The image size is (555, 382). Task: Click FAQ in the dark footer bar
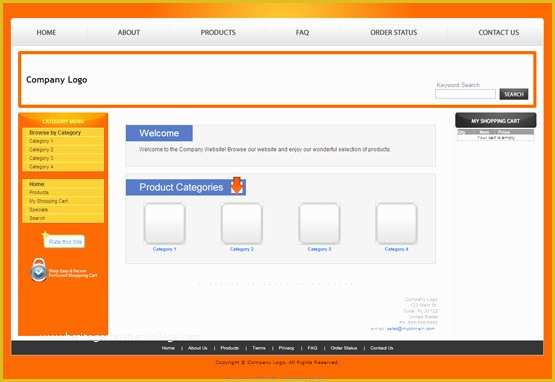tap(312, 348)
